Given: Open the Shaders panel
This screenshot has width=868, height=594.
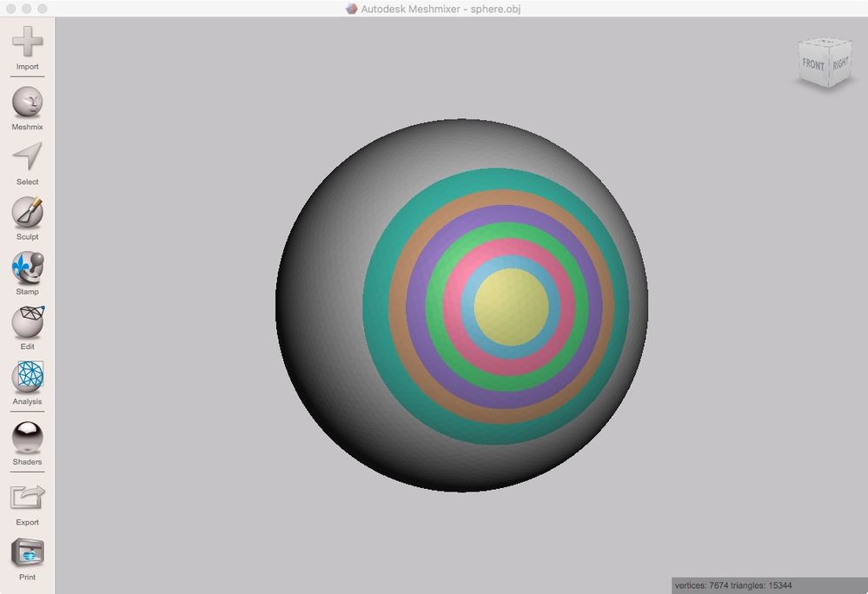Looking at the screenshot, I should pos(27,443).
